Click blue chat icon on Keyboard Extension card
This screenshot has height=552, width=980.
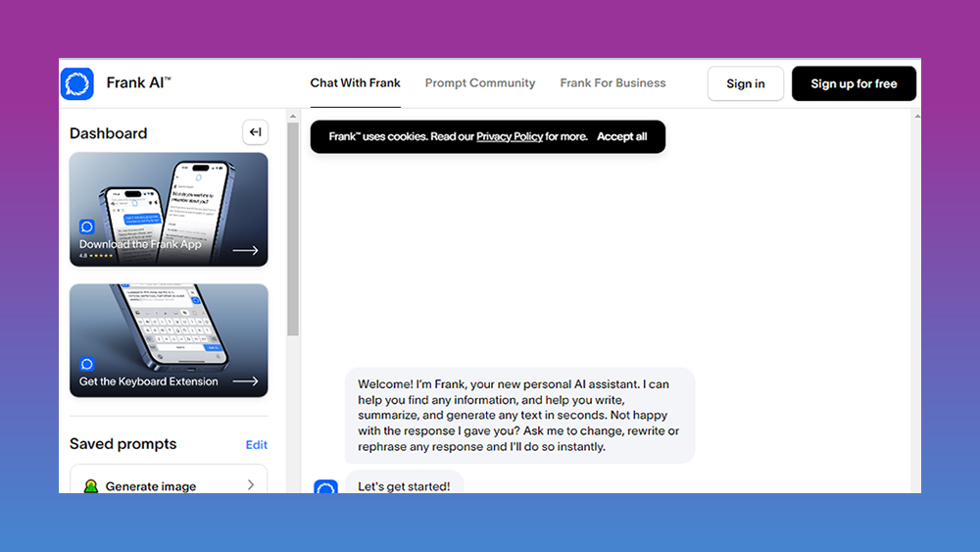87,365
